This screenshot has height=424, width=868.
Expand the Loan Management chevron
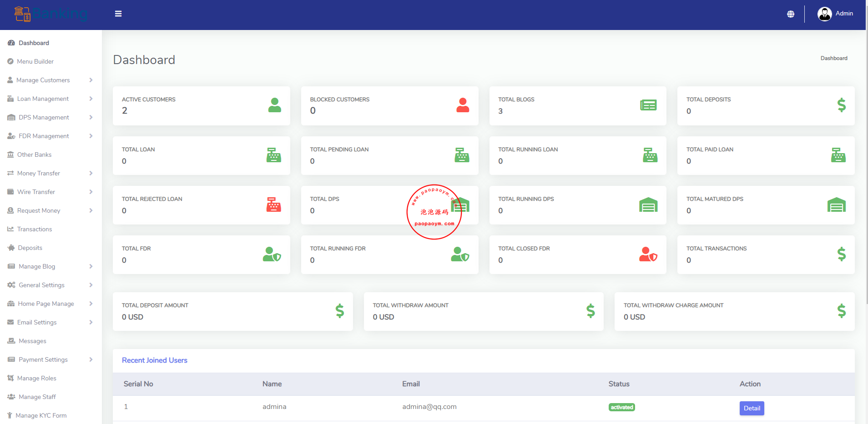tap(91, 99)
